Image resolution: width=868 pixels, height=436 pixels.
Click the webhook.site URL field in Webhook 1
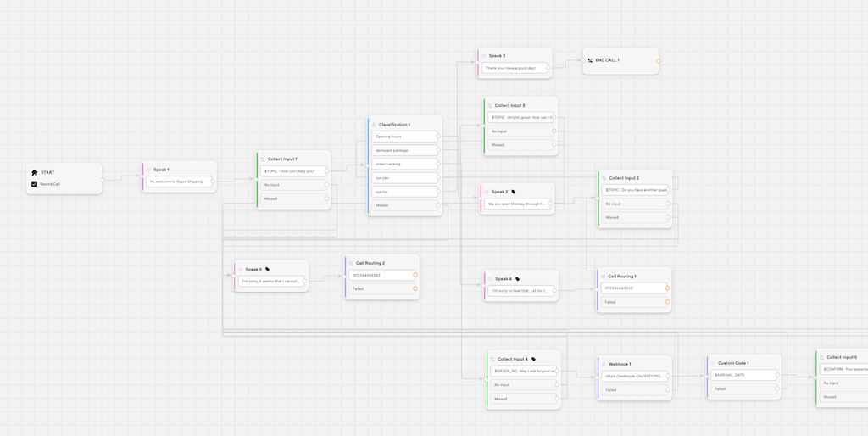634,375
